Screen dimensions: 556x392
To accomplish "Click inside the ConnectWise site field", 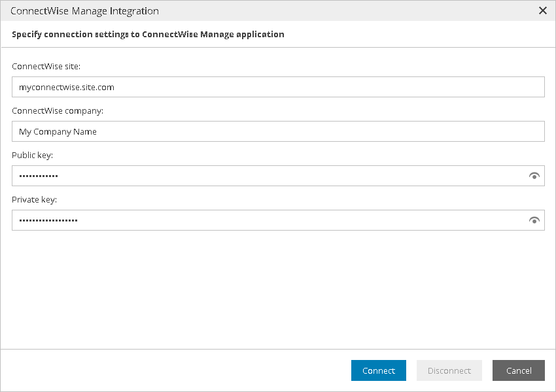I will point(262,87).
